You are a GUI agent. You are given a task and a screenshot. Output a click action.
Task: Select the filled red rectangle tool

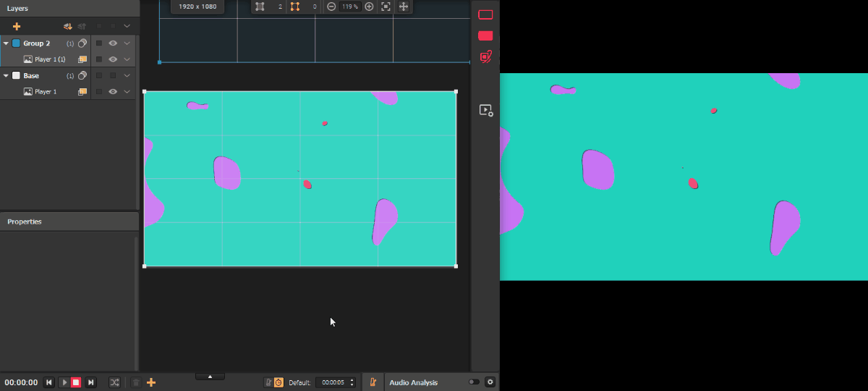[485, 35]
